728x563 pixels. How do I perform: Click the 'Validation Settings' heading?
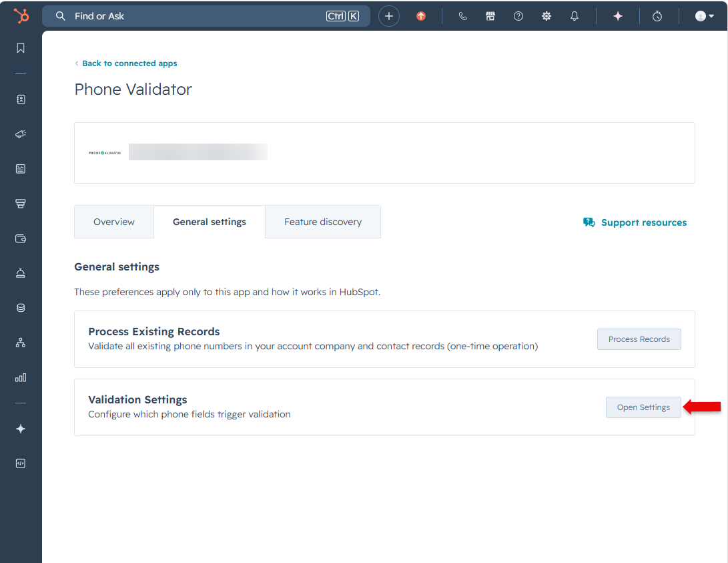137,399
